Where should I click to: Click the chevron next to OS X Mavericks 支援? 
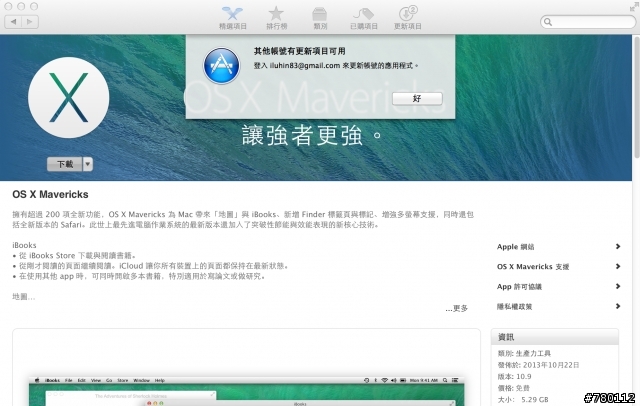point(618,266)
